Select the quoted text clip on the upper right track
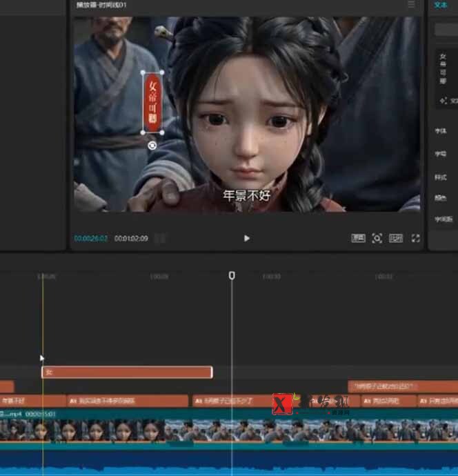Viewport: 458px width, 476px height. point(403,386)
